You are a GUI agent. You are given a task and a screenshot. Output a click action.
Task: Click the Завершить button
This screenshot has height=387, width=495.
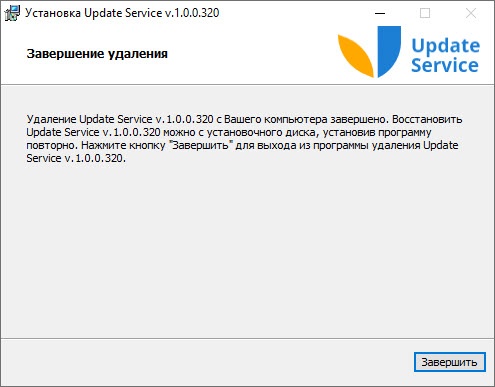[x=450, y=362]
